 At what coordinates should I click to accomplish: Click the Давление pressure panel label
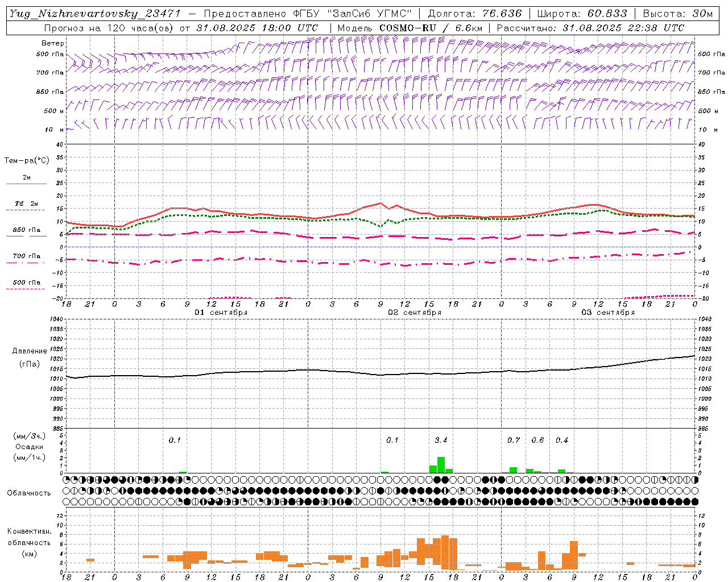[29, 351]
